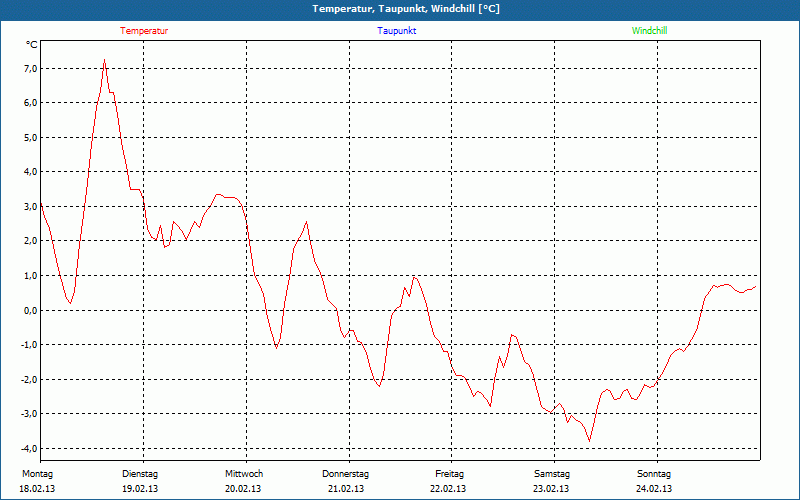This screenshot has height=500, width=800.
Task: Click the date 18.02.13
Action: [x=37, y=489]
